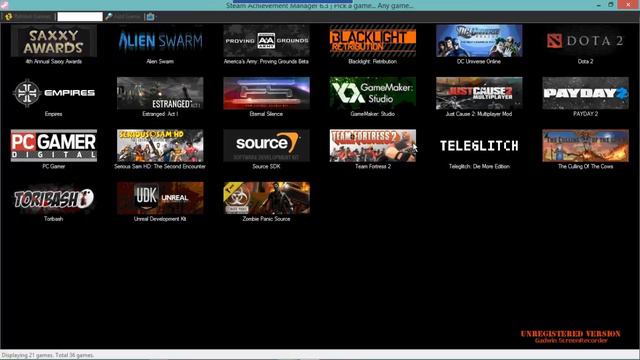Select the Teleglitch: Die More Edition tile
Viewport: 640px width, 360px height.
click(x=479, y=146)
